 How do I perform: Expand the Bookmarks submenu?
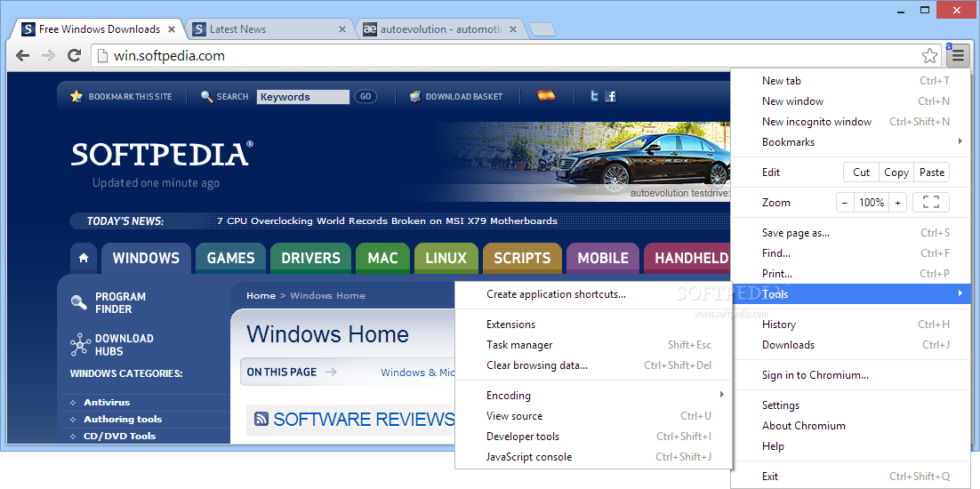[851, 141]
